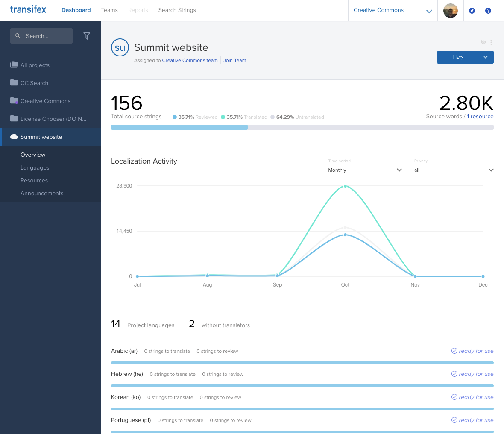Click the magnifier icon in the search box
The height and width of the screenshot is (434, 504).
point(18,36)
